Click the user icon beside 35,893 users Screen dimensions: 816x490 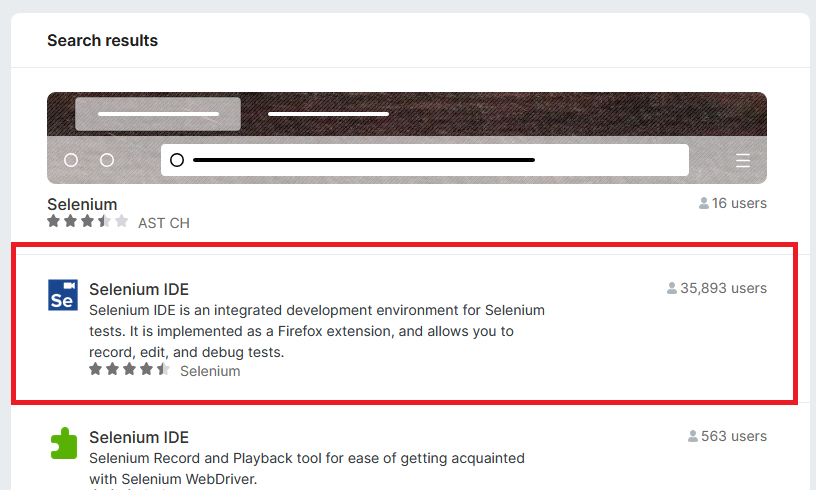pyautogui.click(x=672, y=288)
